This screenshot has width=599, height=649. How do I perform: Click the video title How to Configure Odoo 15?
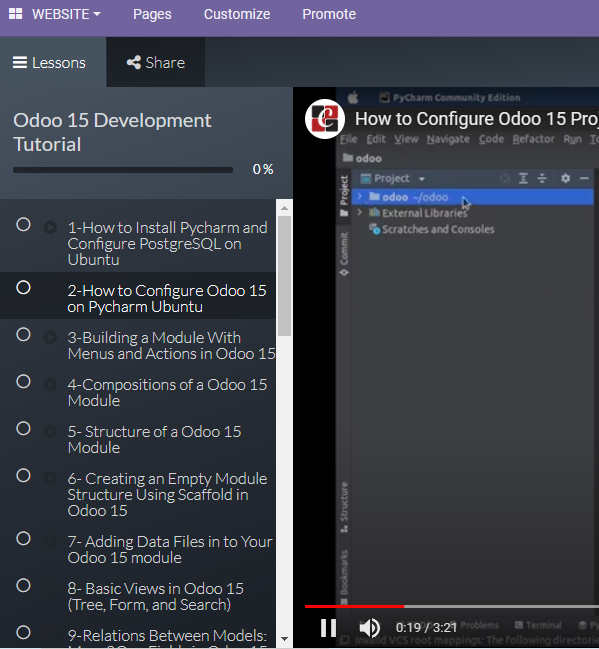(x=476, y=119)
